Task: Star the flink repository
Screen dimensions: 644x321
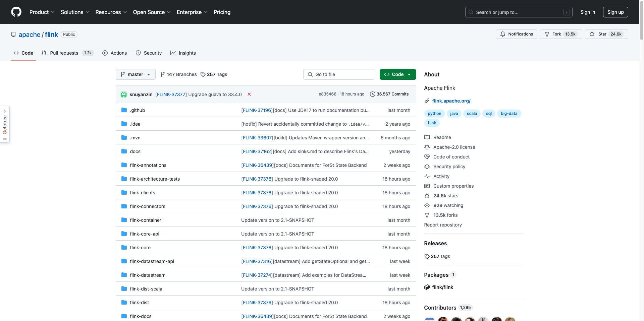Action: (x=606, y=34)
